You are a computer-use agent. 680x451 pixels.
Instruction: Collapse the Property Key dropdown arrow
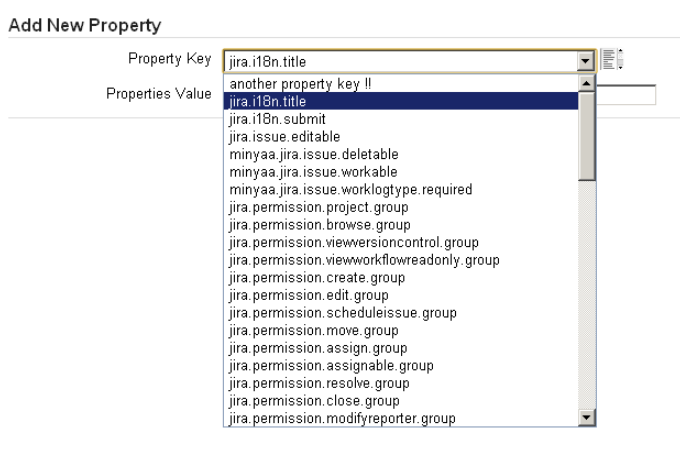point(587,61)
